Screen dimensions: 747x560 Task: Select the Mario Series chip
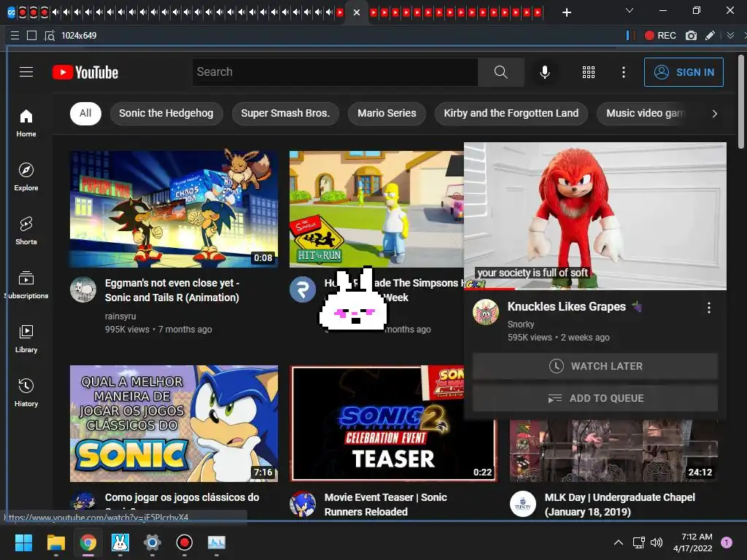tap(387, 113)
